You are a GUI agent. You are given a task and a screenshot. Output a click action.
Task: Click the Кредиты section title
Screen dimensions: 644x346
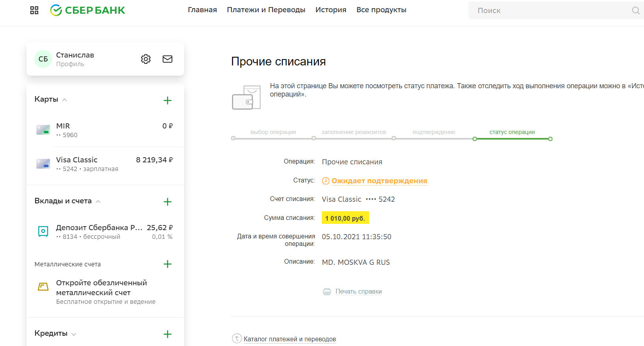point(51,333)
